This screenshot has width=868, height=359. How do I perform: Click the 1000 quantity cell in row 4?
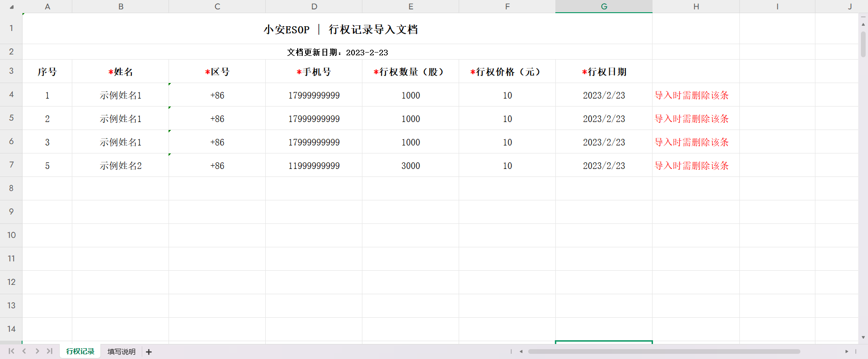pos(411,95)
